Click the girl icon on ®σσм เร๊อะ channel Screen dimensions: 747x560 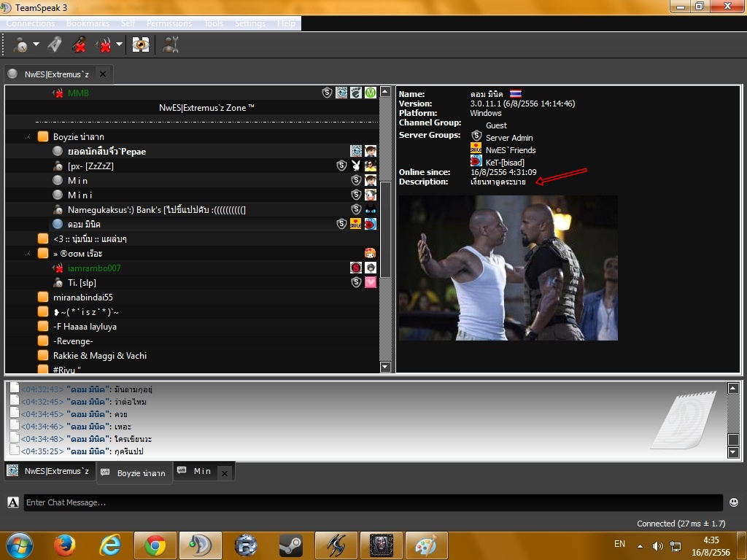click(371, 253)
